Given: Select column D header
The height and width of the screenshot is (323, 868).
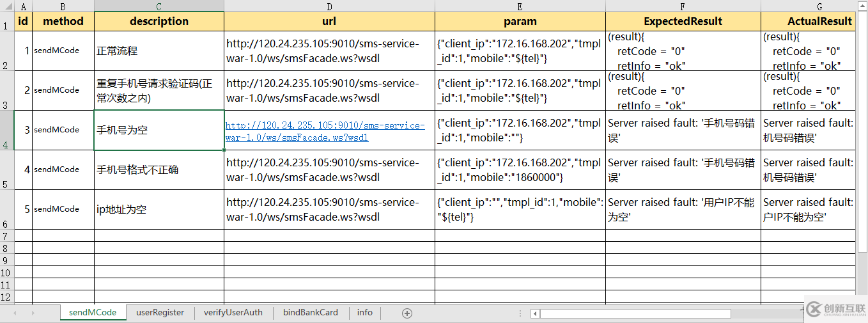Looking at the screenshot, I should click(329, 6).
